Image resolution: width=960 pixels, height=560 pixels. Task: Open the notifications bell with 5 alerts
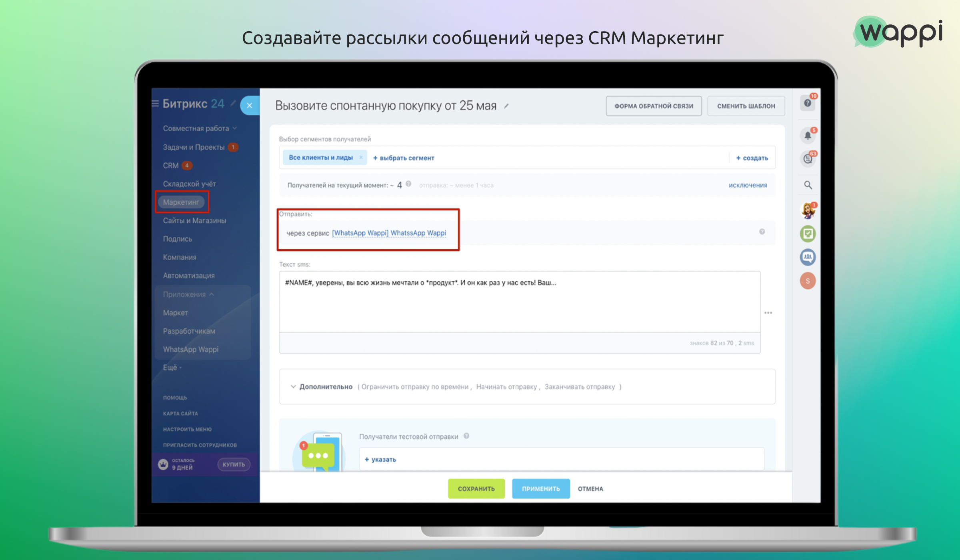tap(808, 135)
